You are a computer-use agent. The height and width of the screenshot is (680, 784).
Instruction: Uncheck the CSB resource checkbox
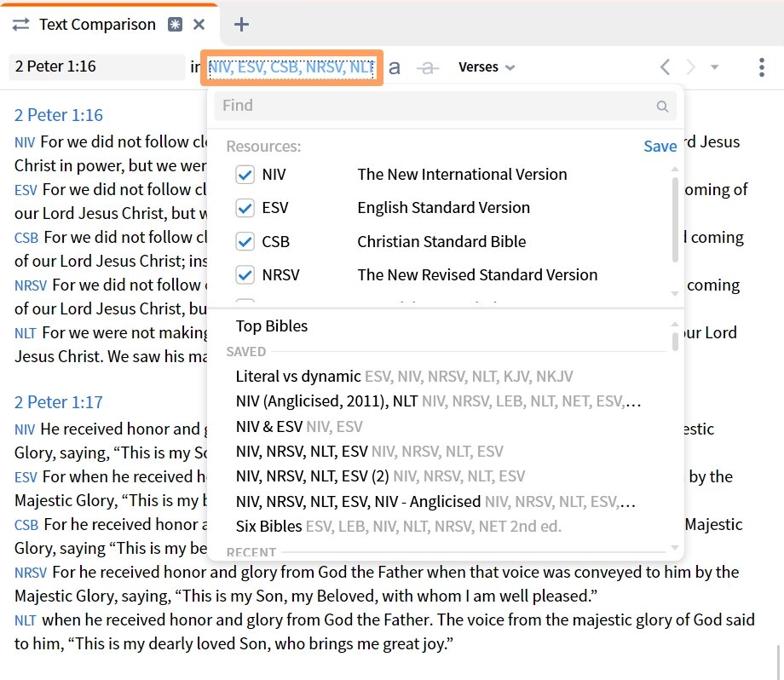[x=245, y=241]
